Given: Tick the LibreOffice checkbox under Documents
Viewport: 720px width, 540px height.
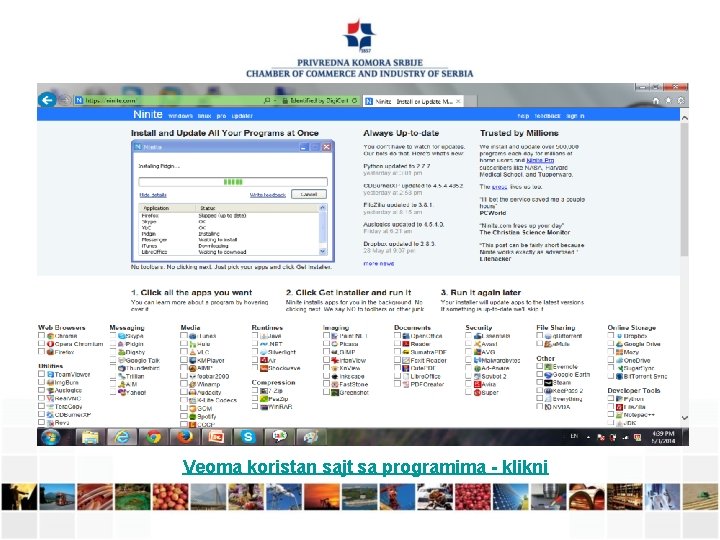Looking at the screenshot, I should (x=398, y=376).
